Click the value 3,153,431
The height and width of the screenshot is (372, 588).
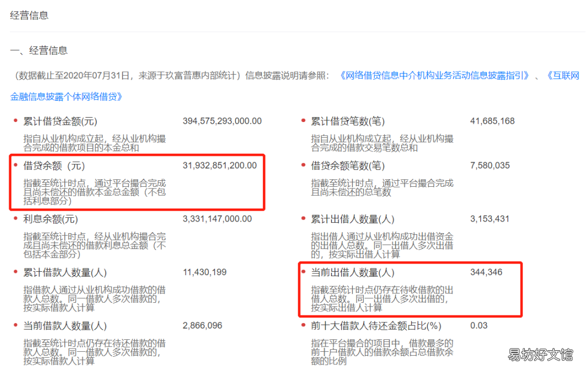click(x=490, y=218)
